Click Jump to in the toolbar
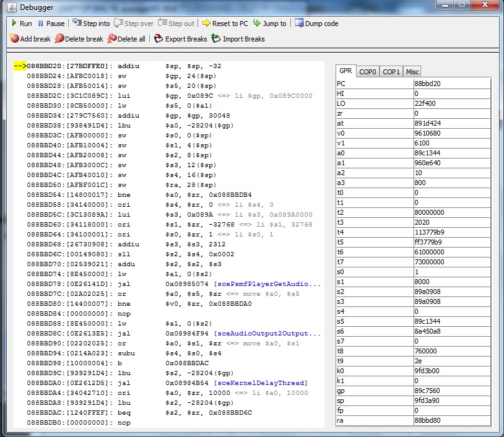The width and height of the screenshot is (504, 437). point(269,24)
